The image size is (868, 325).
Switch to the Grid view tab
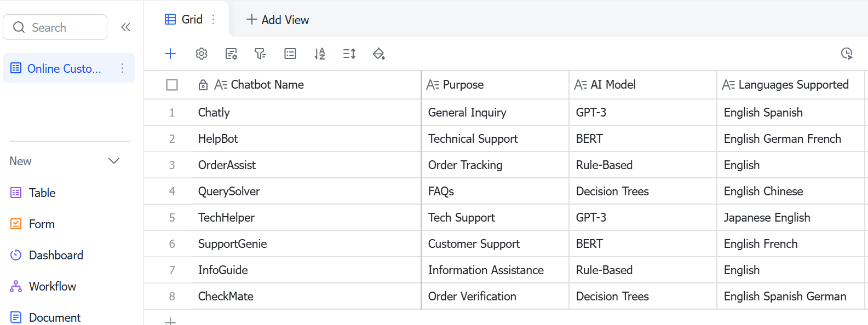pyautogui.click(x=184, y=20)
